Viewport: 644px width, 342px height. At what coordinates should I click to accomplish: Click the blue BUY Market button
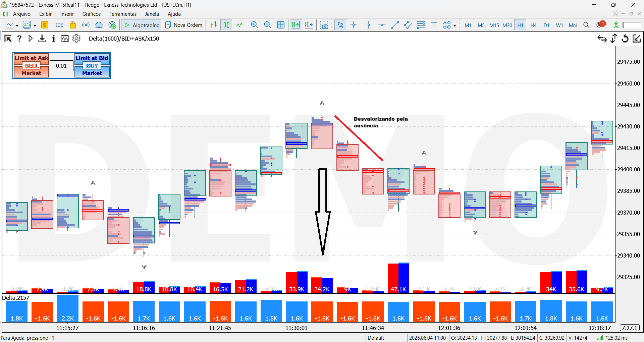tap(92, 69)
